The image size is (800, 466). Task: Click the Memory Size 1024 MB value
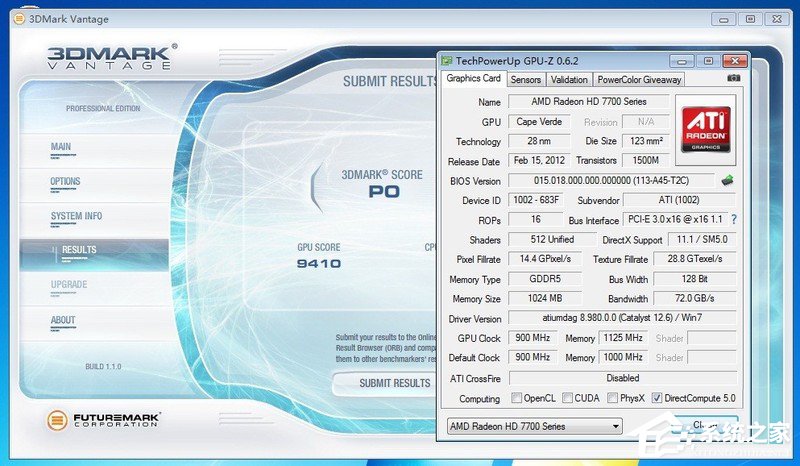pyautogui.click(x=545, y=299)
